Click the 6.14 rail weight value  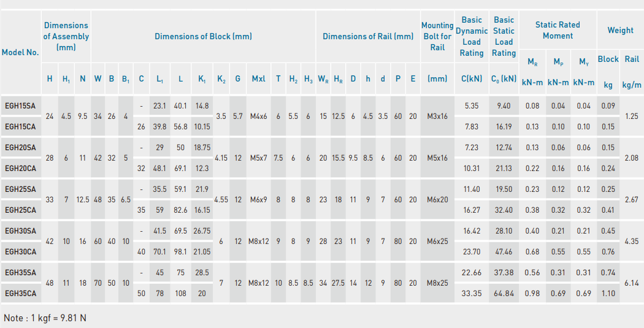632,283
